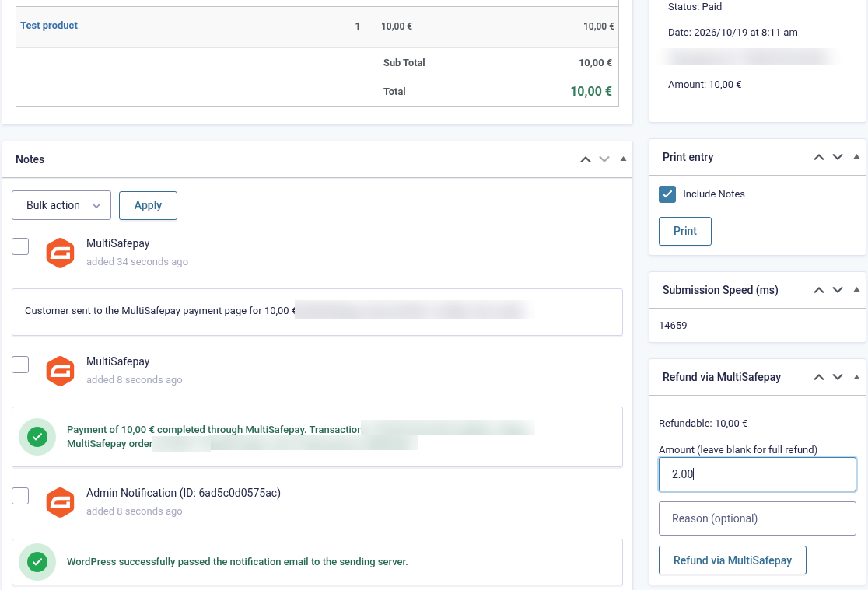
Task: Click the Notes panel heading
Action: click(x=30, y=159)
